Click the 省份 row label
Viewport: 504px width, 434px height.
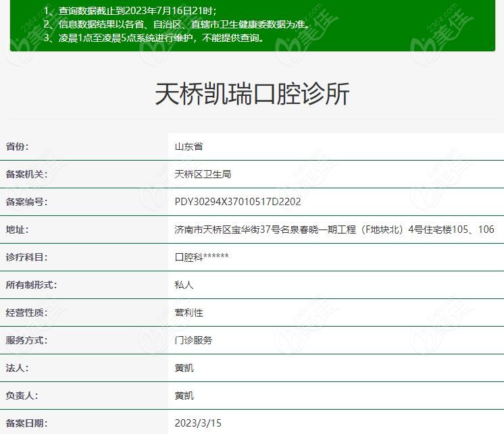coord(17,146)
